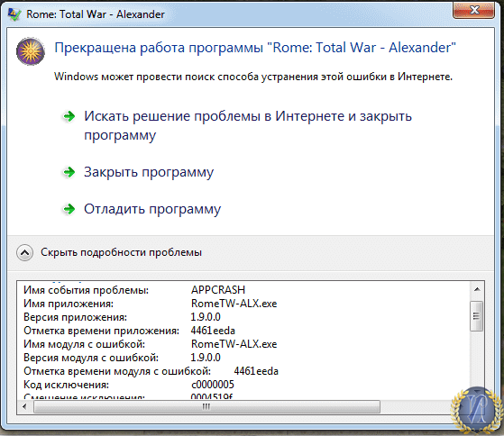
Task: Click Скрыть подробности проблемы label
Action: 121,252
